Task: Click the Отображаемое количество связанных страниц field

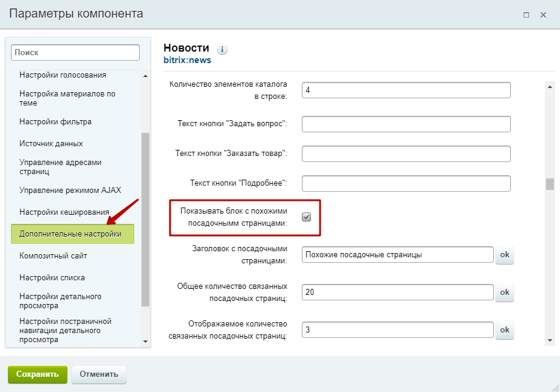Action: coord(397,329)
